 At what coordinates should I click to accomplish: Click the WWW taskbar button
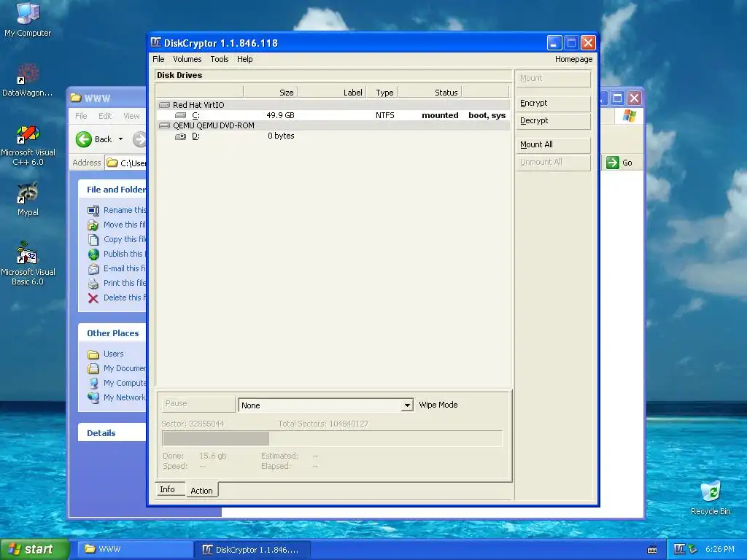coord(134,550)
